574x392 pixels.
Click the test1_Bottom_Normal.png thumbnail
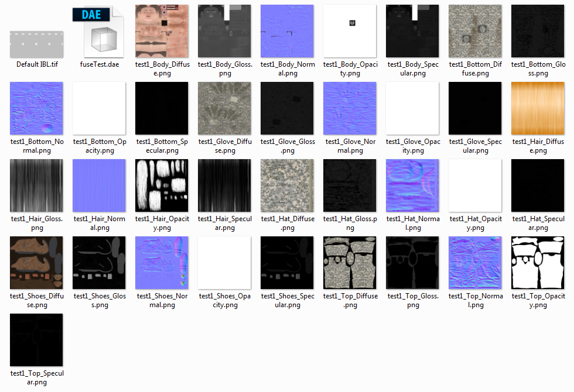[36, 108]
